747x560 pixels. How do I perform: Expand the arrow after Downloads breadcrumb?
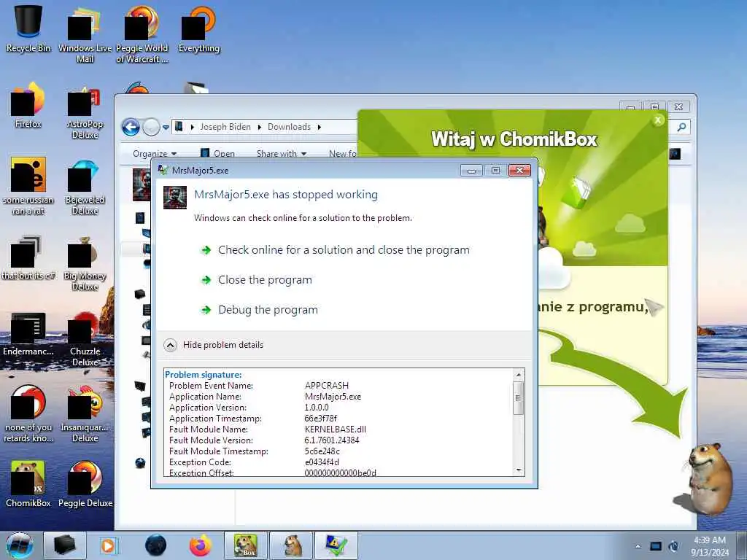pos(320,127)
